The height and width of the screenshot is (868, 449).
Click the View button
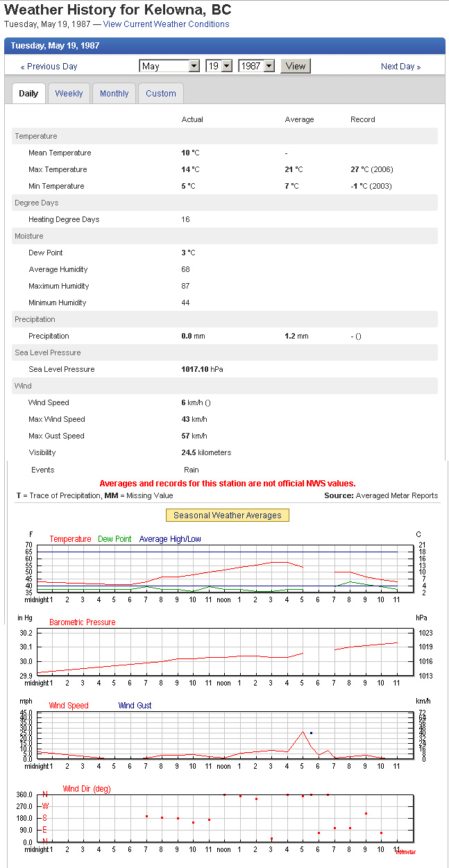tap(296, 66)
